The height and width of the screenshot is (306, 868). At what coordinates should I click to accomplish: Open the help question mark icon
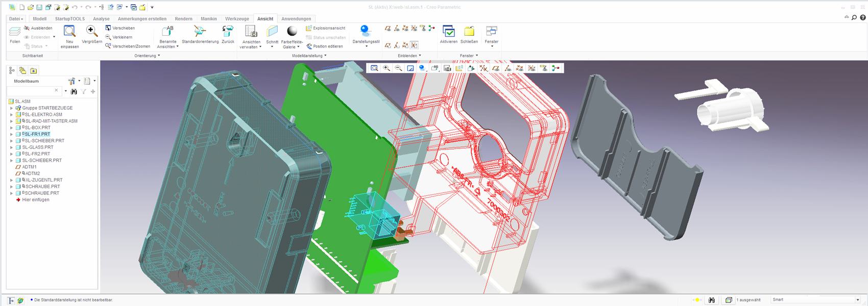tap(863, 18)
